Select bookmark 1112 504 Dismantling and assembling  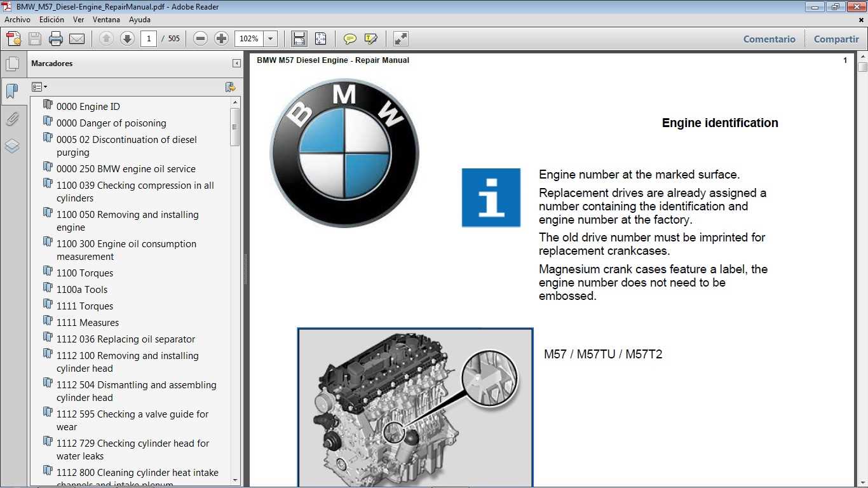click(x=137, y=391)
